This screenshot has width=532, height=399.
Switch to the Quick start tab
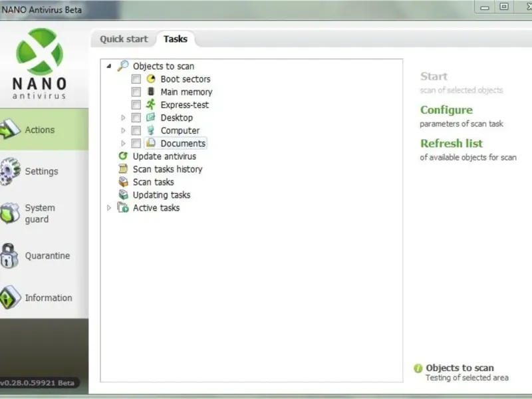pyautogui.click(x=124, y=39)
